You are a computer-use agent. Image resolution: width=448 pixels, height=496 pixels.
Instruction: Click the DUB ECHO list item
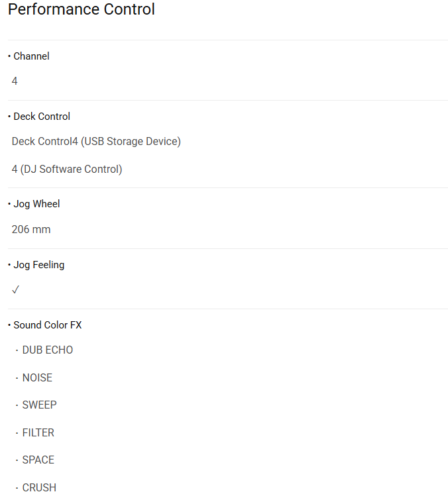(x=47, y=350)
